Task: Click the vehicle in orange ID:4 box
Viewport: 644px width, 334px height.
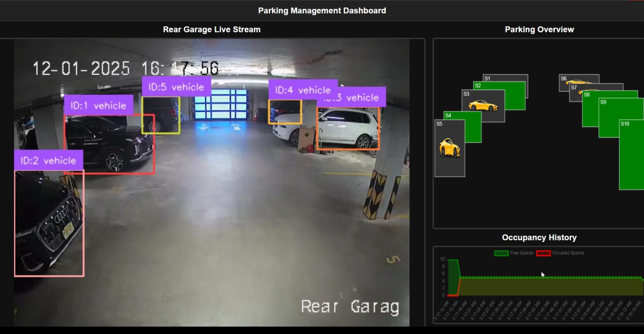Action: pos(285,112)
